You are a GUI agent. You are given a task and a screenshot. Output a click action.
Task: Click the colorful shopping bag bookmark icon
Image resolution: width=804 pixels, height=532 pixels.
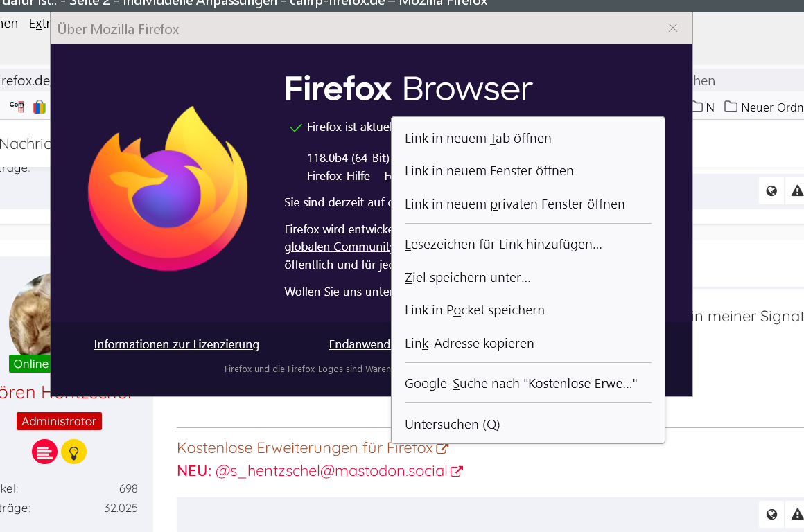tap(40, 107)
